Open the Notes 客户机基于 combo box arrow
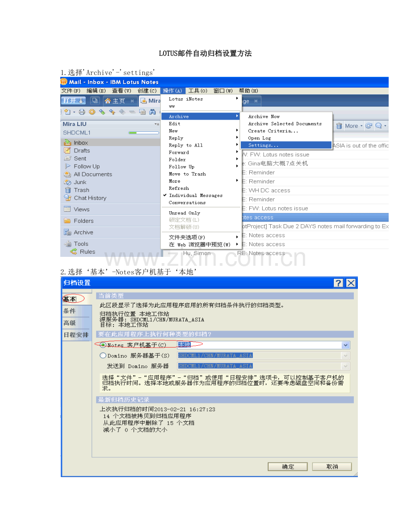 tap(345, 345)
